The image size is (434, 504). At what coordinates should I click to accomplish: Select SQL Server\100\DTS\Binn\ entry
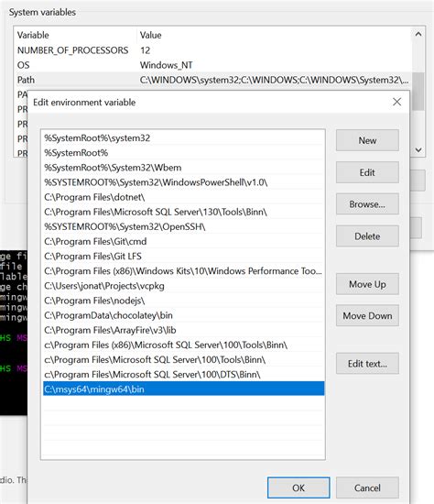pyautogui.click(x=183, y=375)
